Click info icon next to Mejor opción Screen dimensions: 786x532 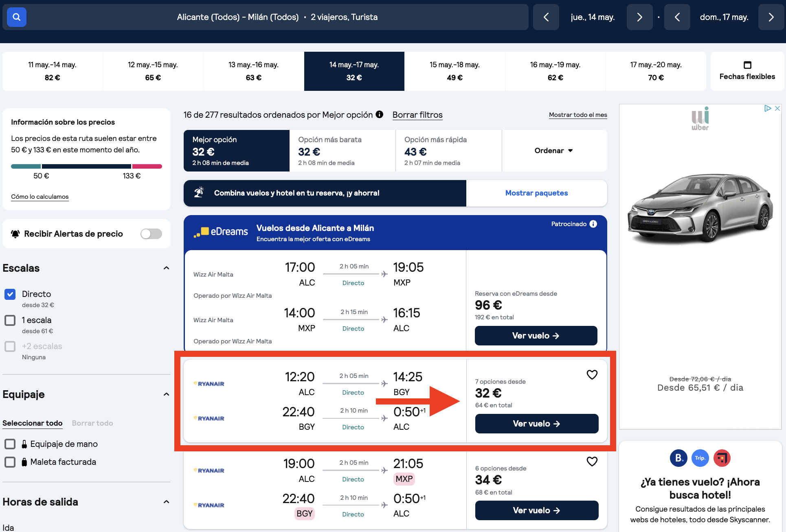pyautogui.click(x=380, y=114)
